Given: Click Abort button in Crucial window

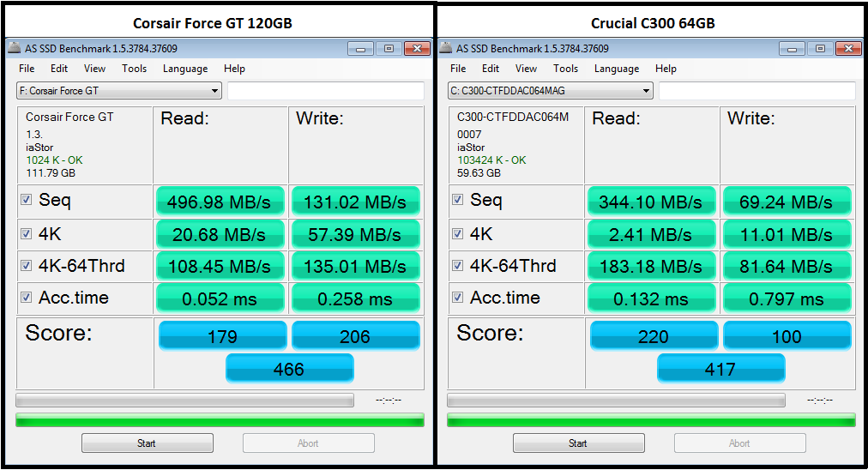Looking at the screenshot, I should point(739,443).
